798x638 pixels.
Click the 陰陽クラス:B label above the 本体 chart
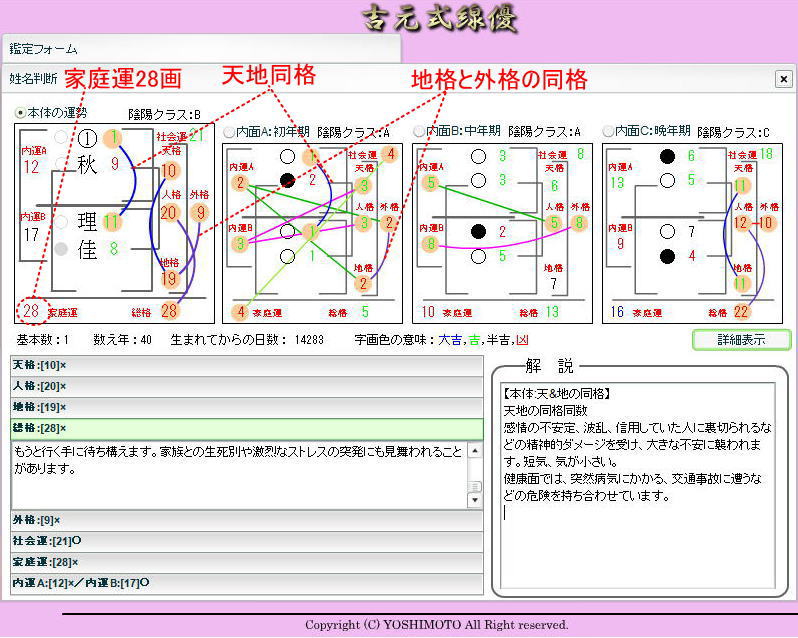[164, 114]
